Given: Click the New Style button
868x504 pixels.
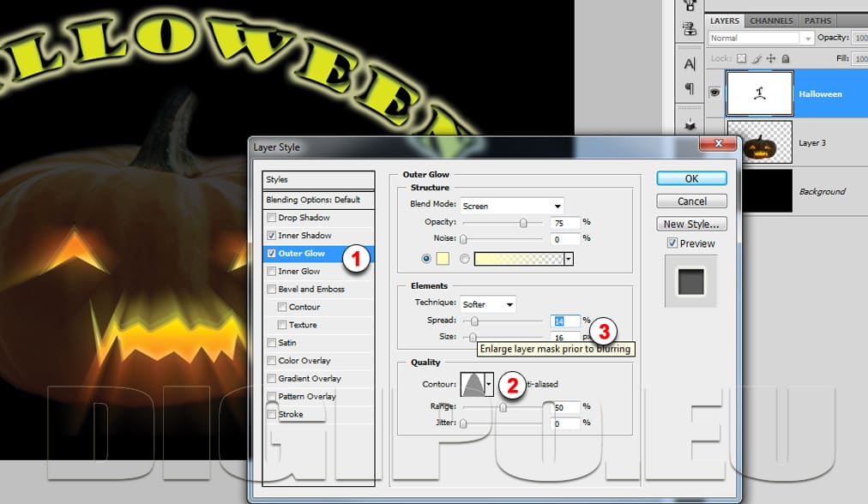Looking at the screenshot, I should pos(691,224).
